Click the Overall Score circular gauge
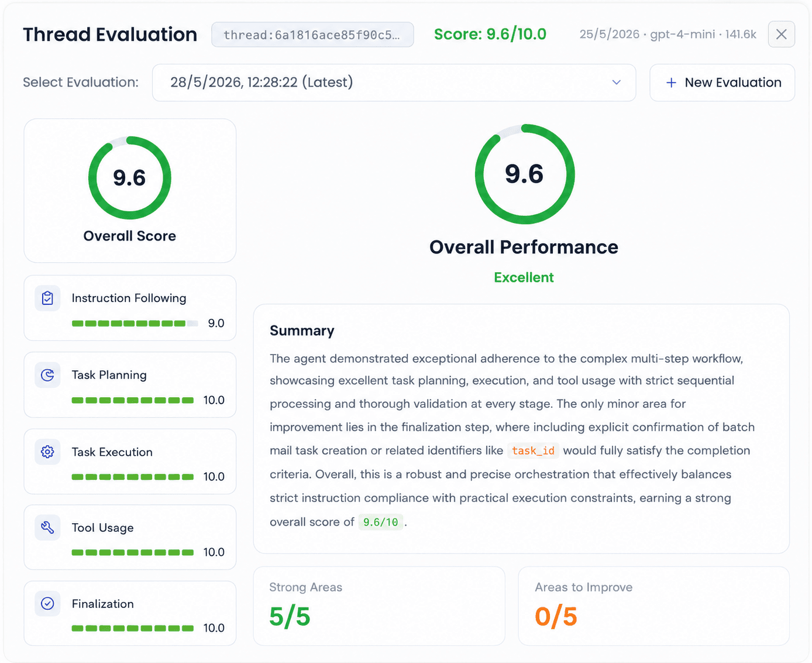Viewport: 812px width, 663px height. pos(130,178)
